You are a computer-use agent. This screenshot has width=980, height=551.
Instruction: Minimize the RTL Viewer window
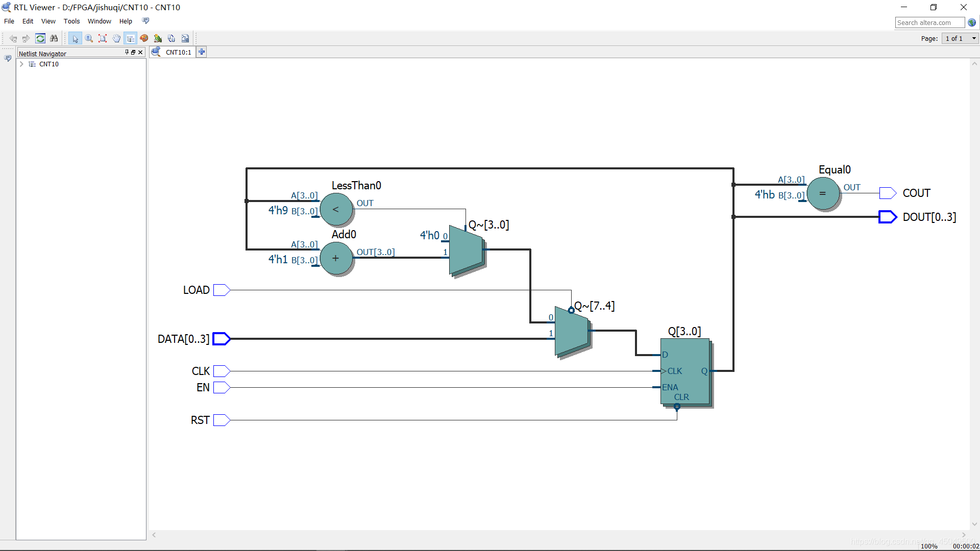pos(903,7)
